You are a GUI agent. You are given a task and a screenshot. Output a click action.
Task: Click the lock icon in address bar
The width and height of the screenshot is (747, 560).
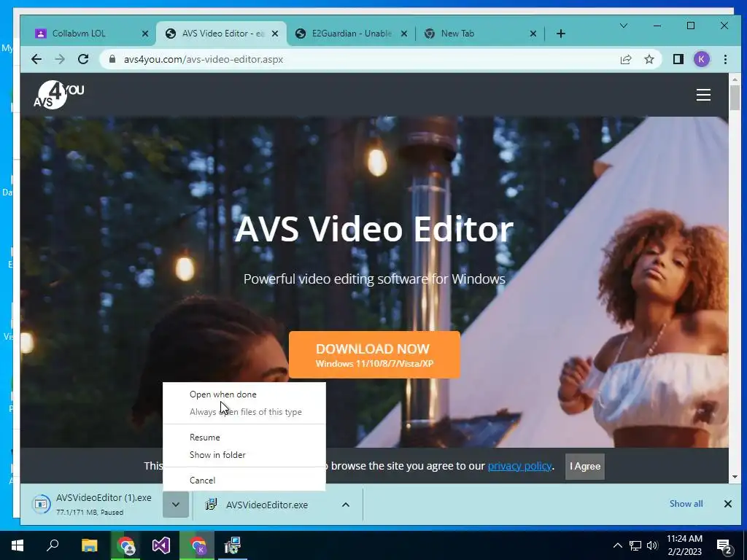click(x=112, y=59)
